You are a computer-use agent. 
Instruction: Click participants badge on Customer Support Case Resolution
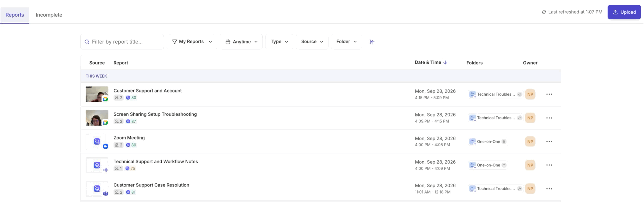[119, 192]
